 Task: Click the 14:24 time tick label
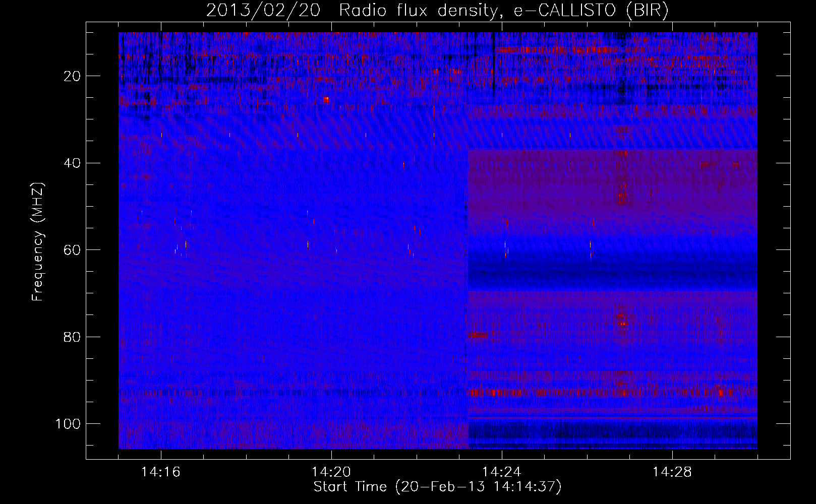502,472
